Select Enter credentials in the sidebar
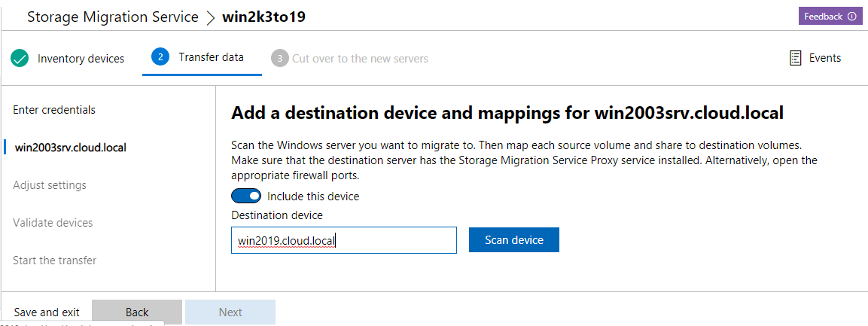The image size is (868, 326). pyautogui.click(x=54, y=110)
